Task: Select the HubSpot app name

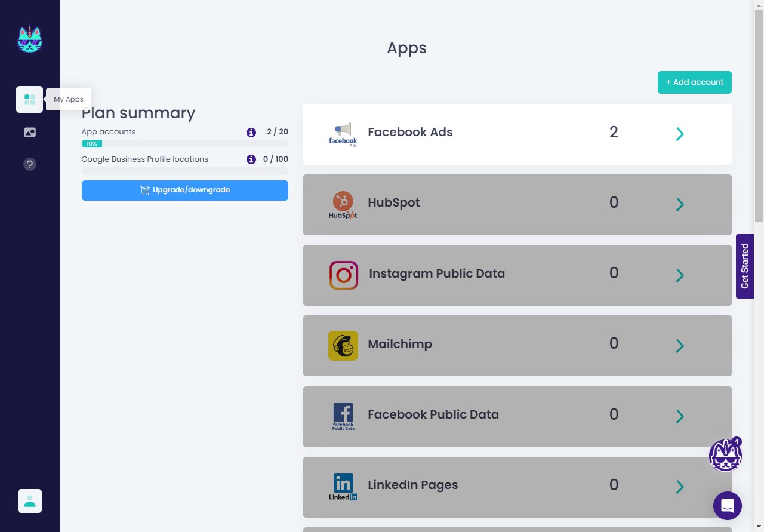Action: click(394, 203)
